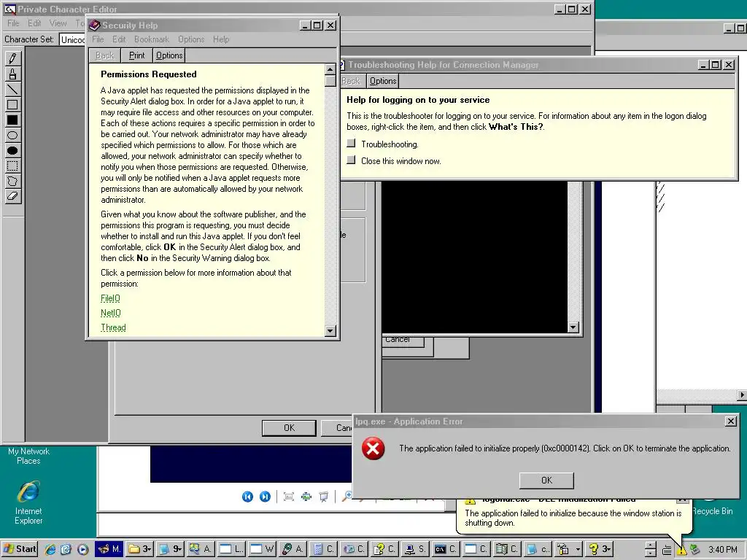
Task: Open the Thread permission link
Action: 113,327
